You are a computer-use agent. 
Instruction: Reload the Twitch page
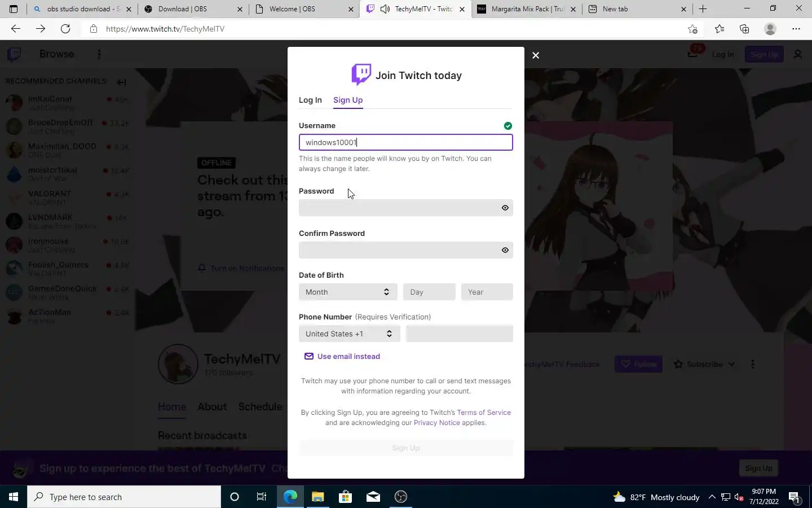pos(65,29)
